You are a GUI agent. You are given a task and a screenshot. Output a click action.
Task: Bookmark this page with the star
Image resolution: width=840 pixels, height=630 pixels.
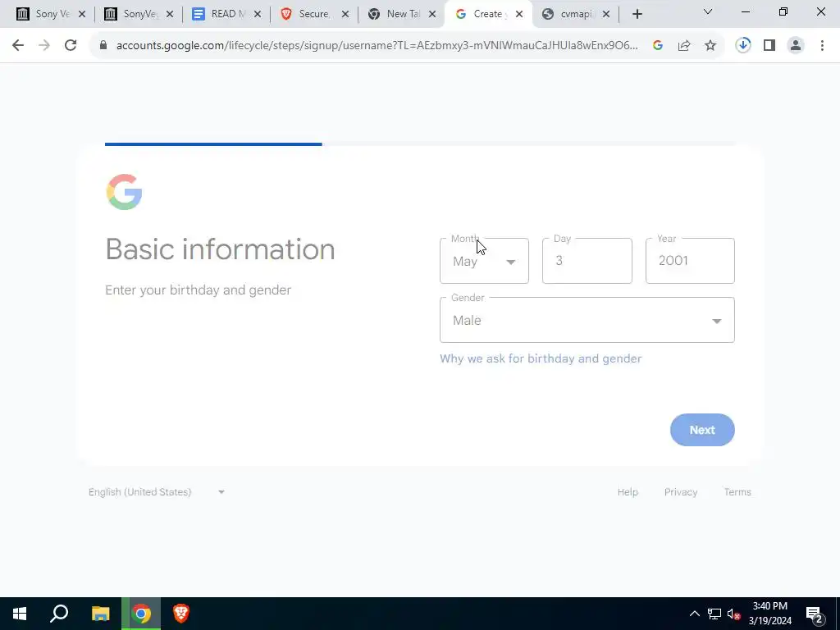coord(710,46)
